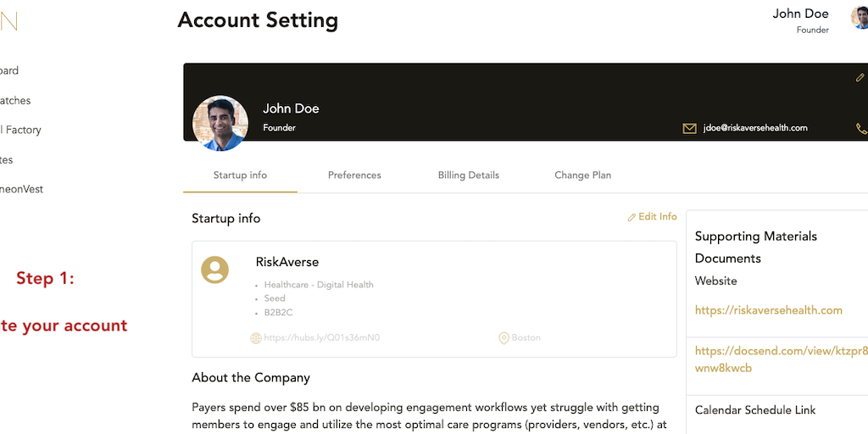Click the Edit Info link
The width and height of the screenshot is (868, 434).
click(652, 217)
